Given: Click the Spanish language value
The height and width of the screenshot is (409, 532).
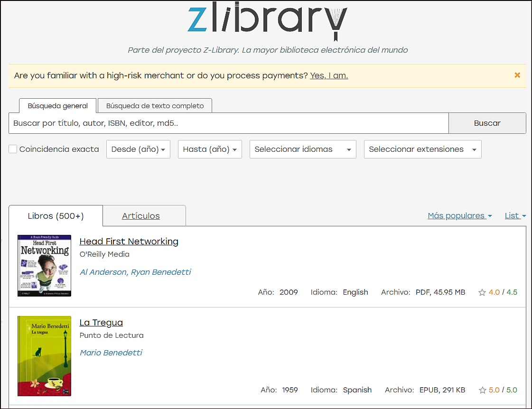Looking at the screenshot, I should [357, 390].
